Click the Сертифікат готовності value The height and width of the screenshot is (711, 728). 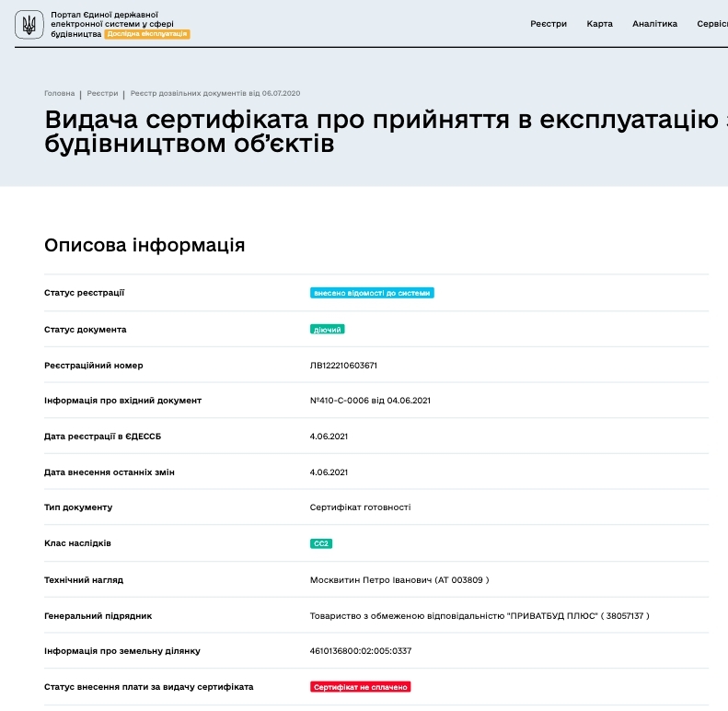pyautogui.click(x=360, y=507)
